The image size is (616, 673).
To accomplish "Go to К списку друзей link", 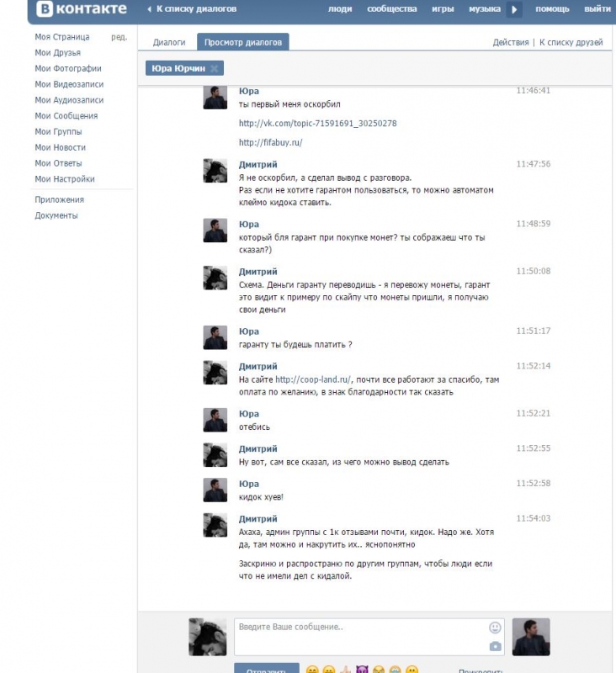I will (571, 42).
